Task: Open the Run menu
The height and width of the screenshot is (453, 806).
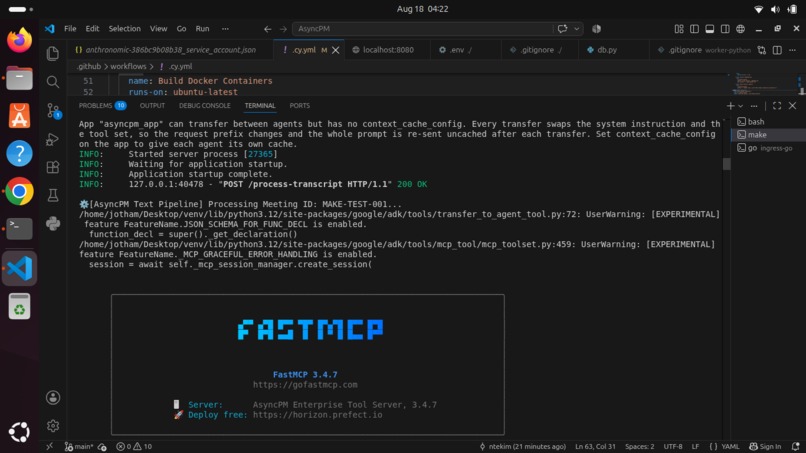Action: click(x=203, y=29)
